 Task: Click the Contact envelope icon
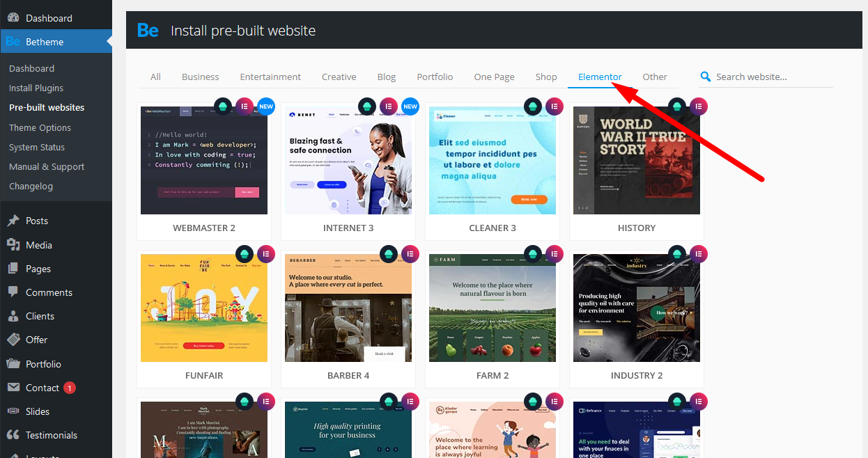click(x=13, y=388)
